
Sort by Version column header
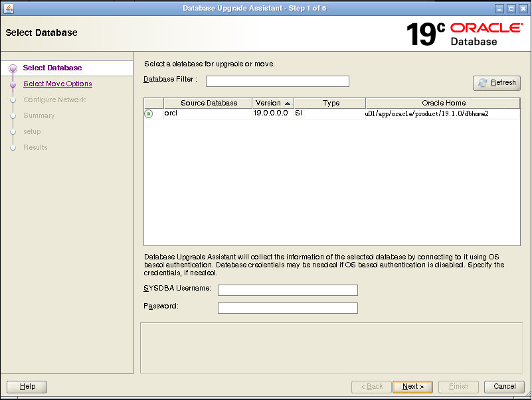(273, 103)
